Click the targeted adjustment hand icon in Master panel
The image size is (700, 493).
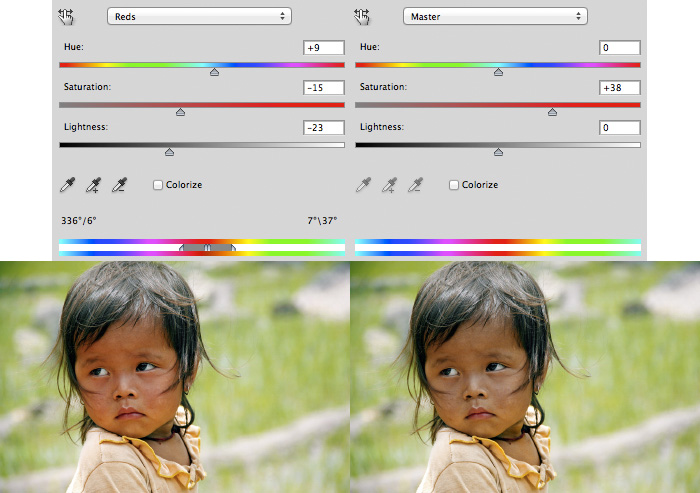[x=363, y=16]
